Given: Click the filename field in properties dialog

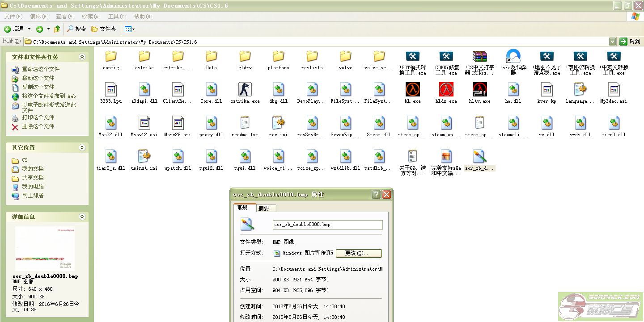Looking at the screenshot, I should coord(327,225).
